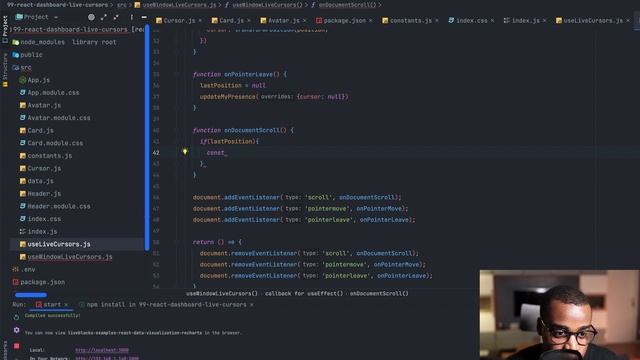Viewport: 640px width, 360px height.
Task: Open Header.js in project tree
Action: [44, 194]
